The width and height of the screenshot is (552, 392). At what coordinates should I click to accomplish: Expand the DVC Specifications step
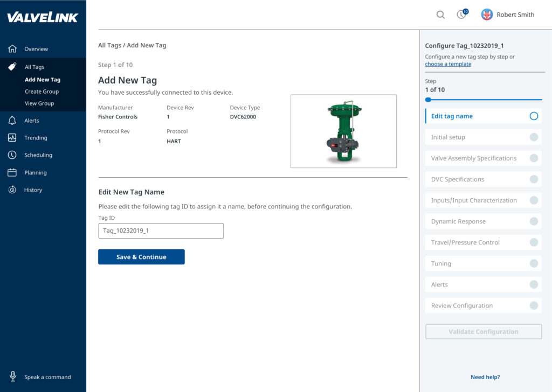point(534,179)
